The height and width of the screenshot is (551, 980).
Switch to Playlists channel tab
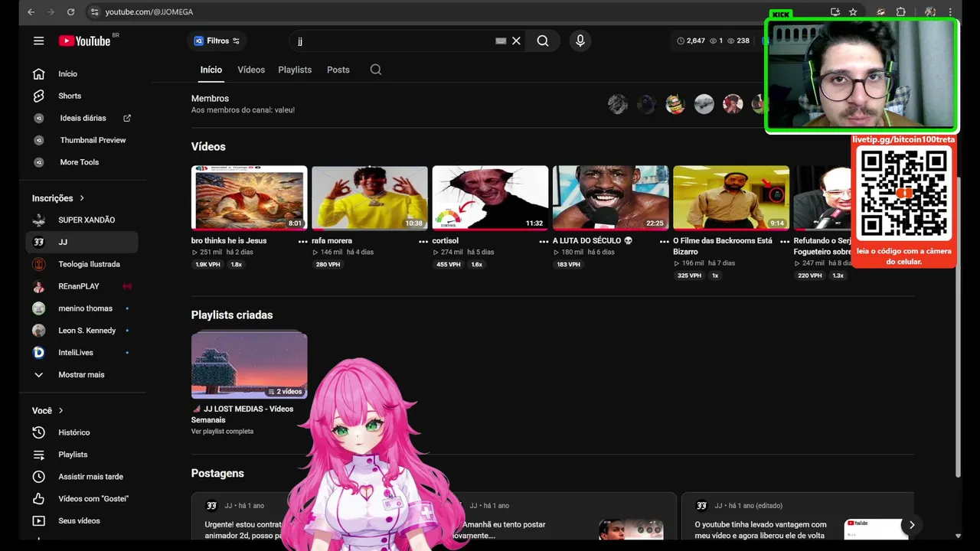point(295,70)
